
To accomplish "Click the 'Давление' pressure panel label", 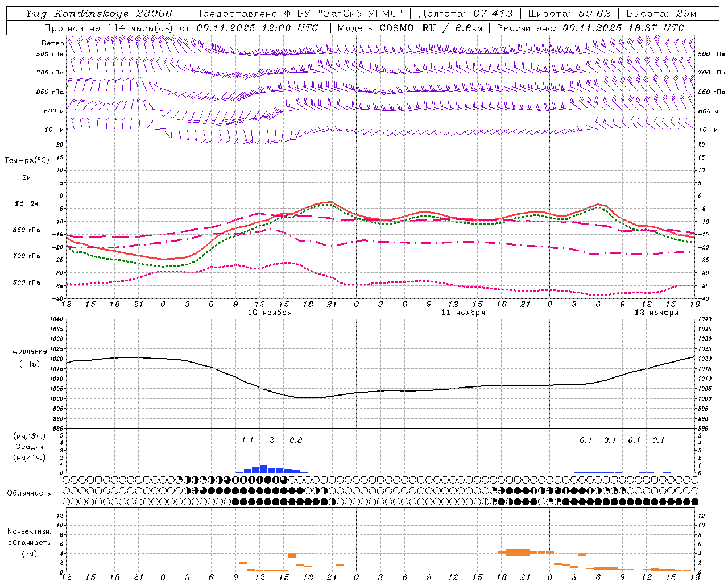I will pos(30,351).
